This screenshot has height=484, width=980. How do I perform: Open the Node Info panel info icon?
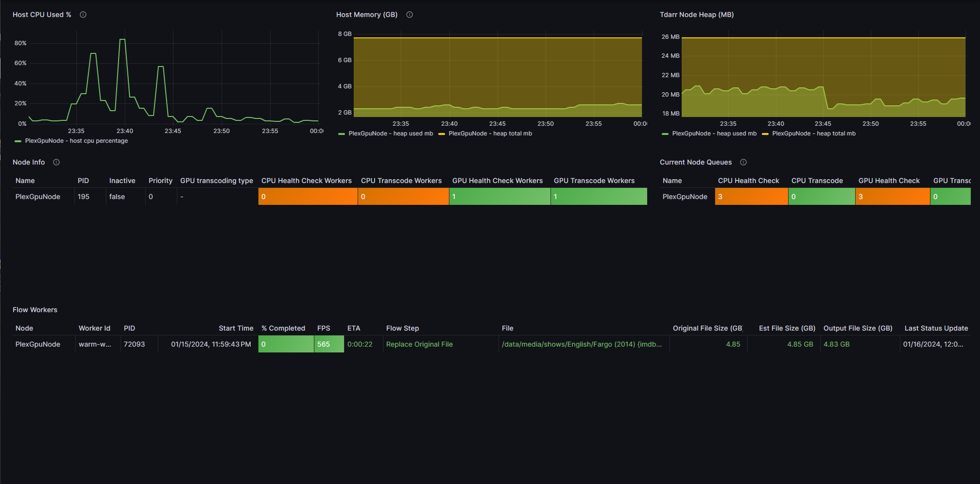(56, 162)
